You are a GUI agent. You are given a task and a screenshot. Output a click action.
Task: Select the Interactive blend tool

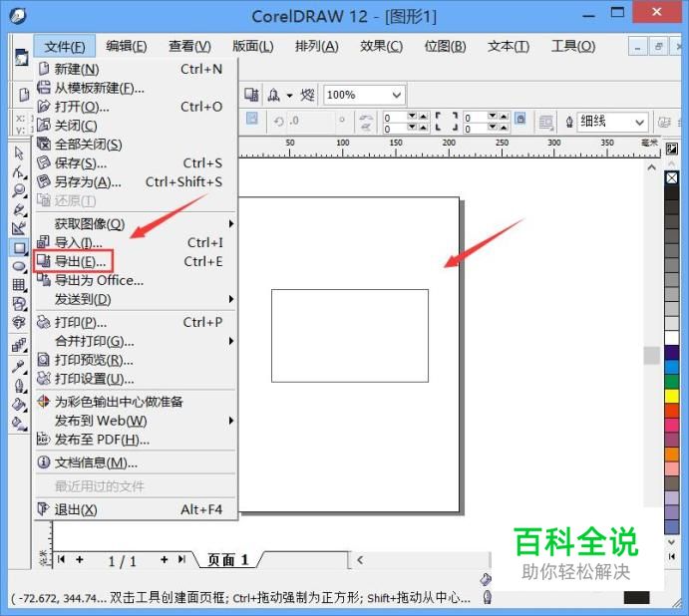(x=19, y=345)
